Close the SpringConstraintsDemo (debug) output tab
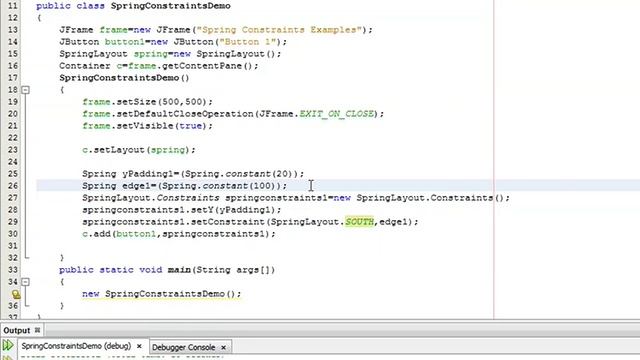640x360 pixels. click(x=139, y=346)
